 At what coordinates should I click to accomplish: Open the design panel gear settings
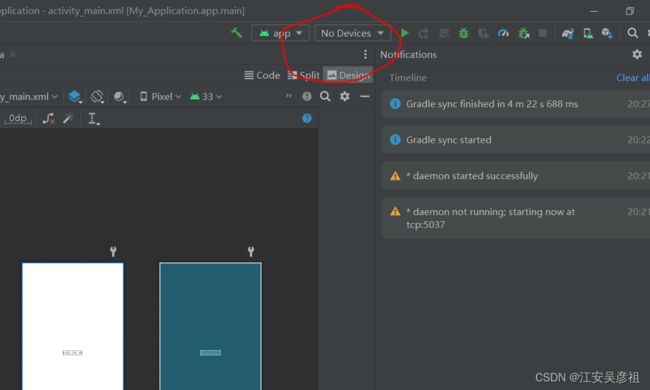[x=344, y=96]
